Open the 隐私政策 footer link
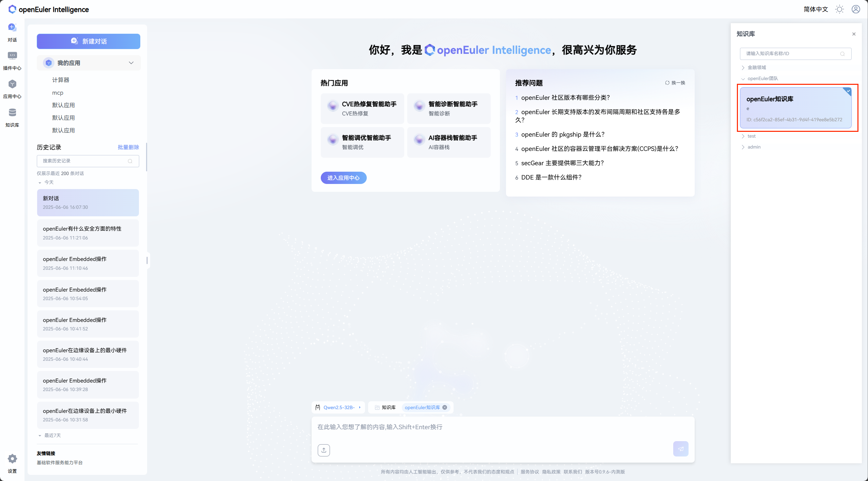 tap(551, 472)
